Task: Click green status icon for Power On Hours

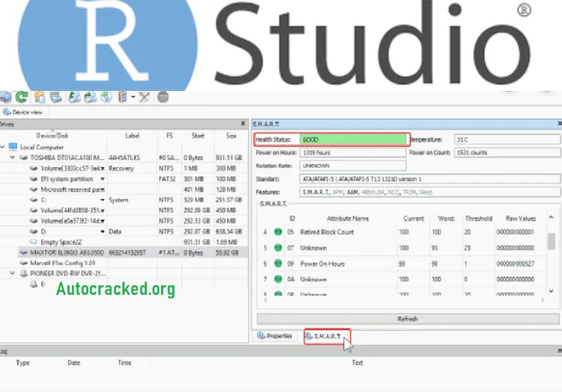Action: [278, 263]
